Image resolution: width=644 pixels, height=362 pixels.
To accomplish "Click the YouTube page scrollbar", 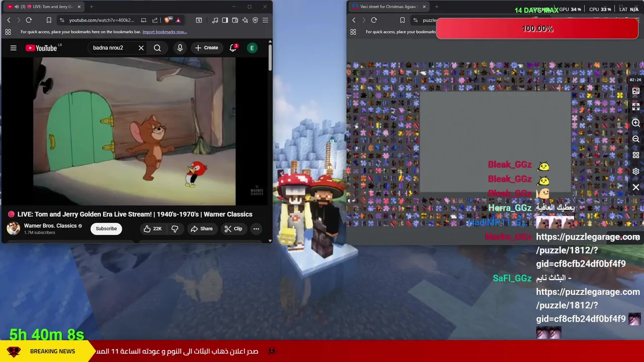I will click(270, 58).
